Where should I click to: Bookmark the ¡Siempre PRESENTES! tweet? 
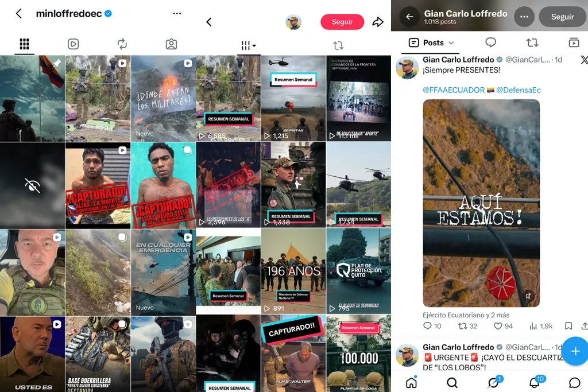568,326
